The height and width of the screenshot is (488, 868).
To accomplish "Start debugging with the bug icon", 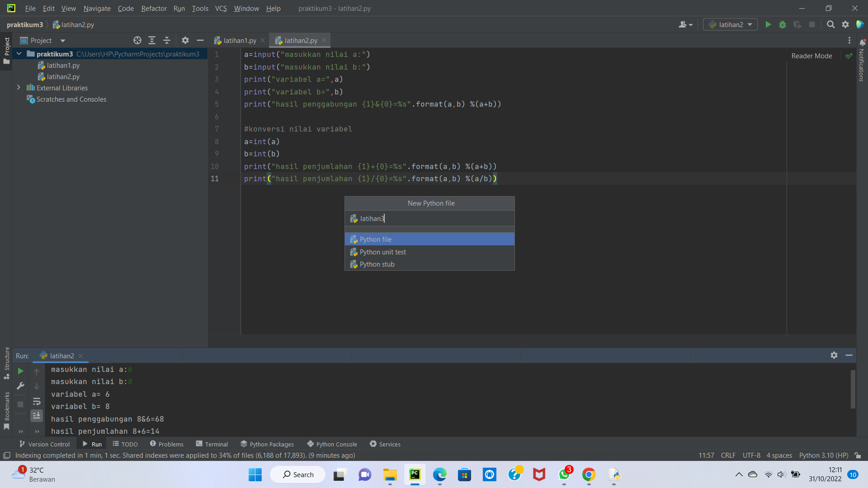I will [783, 25].
